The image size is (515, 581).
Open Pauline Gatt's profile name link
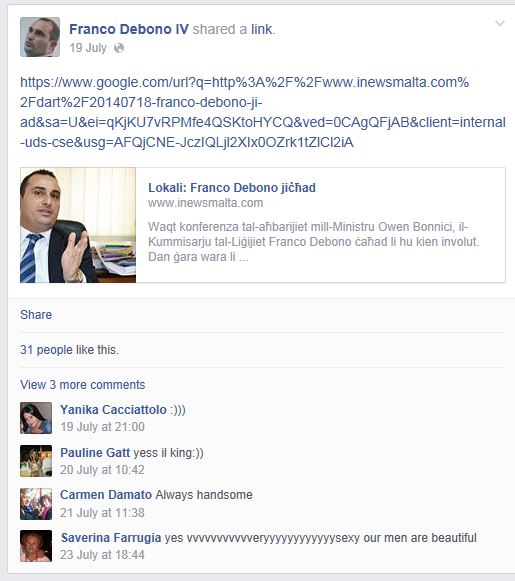[95, 453]
